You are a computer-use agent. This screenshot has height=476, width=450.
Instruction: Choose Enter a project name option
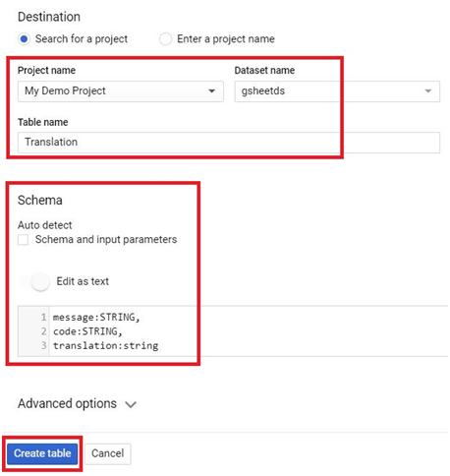165,39
